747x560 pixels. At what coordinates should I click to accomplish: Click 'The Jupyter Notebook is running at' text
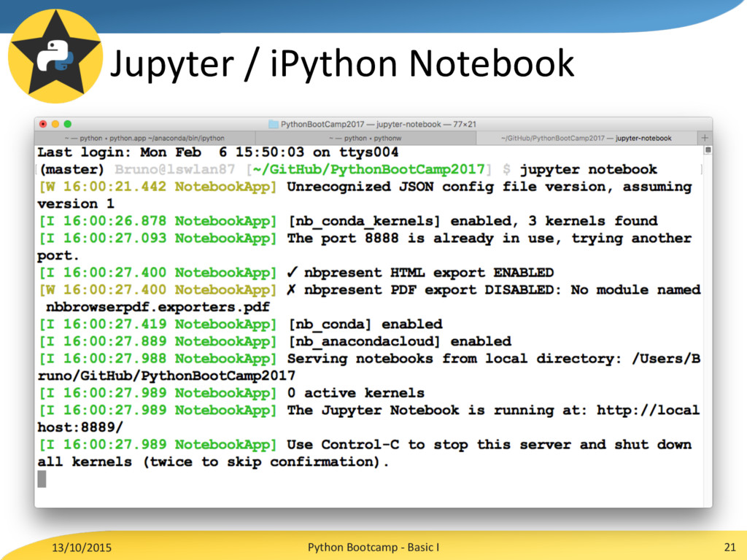pyautogui.click(x=436, y=410)
